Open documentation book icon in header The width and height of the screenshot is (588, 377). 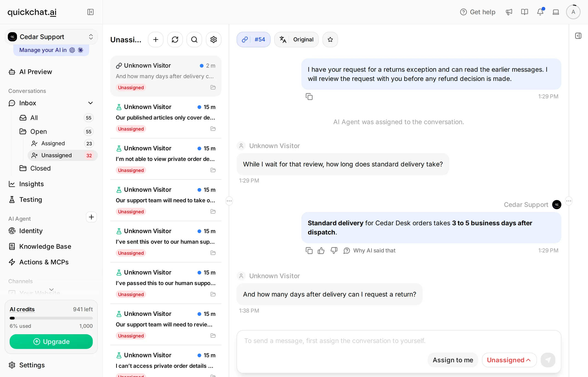525,12
